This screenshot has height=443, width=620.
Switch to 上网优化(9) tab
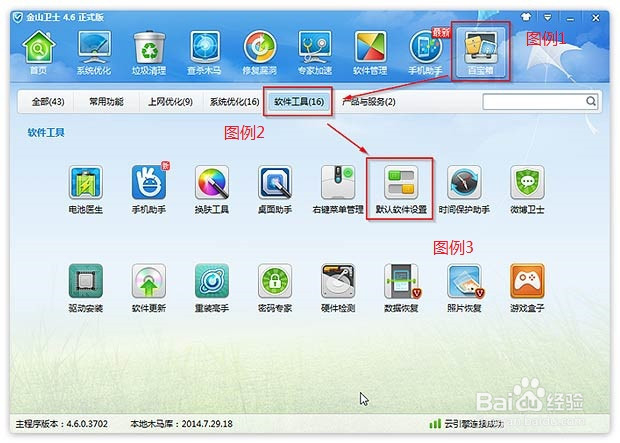tap(170, 102)
